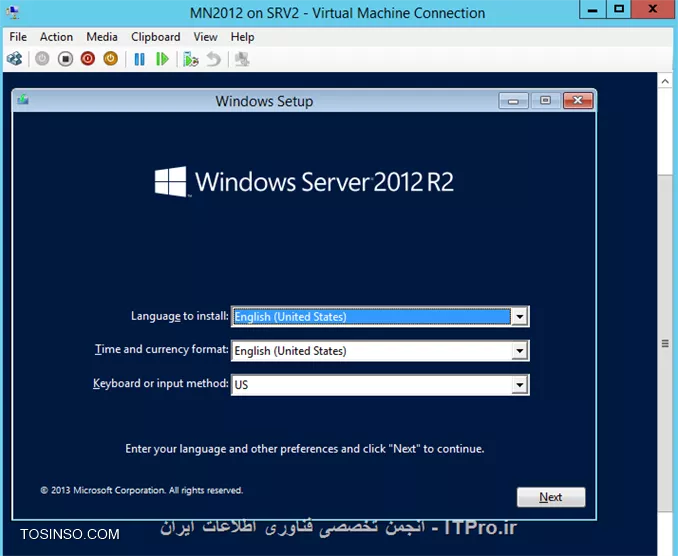Click the Time and currency format label
Screen dimensions: 678x556
161,349
